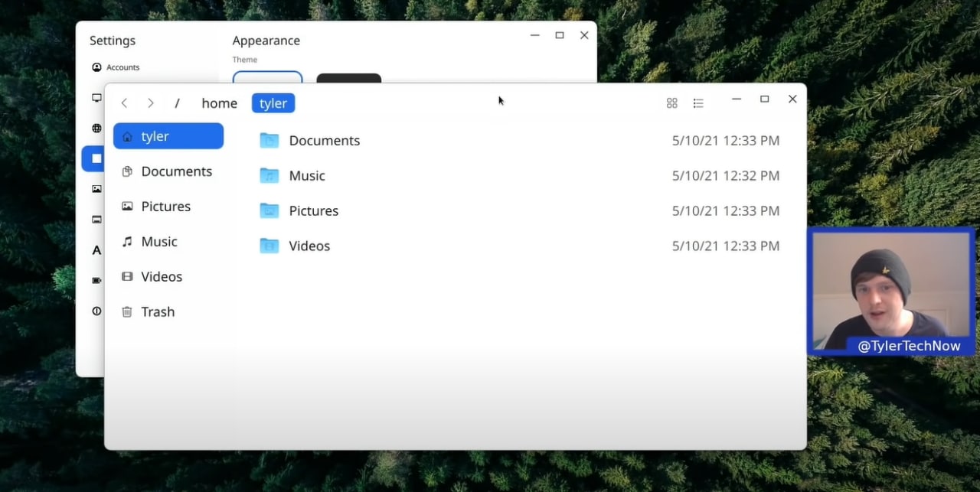Open Documents in the sidebar

[x=168, y=171]
